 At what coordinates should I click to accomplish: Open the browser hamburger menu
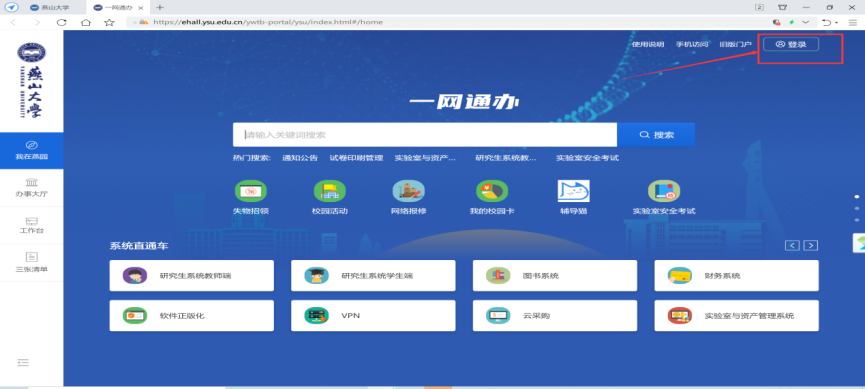(x=853, y=22)
